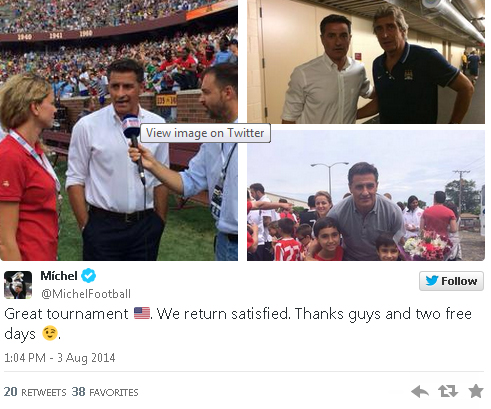Open the hallway photo of two men

coord(366,62)
